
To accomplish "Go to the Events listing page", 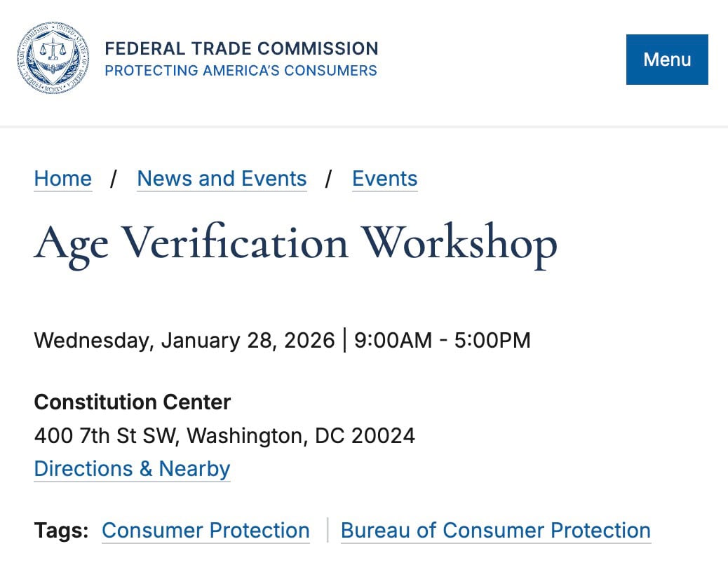I will coord(384,179).
